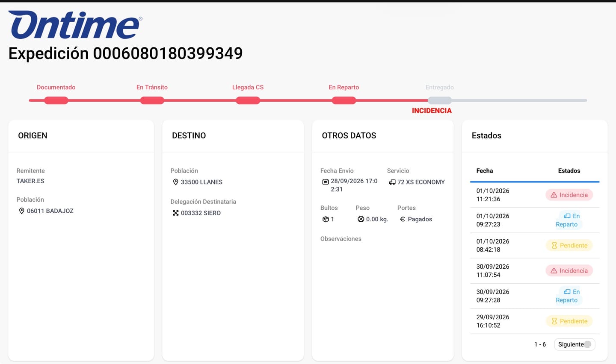Image resolution: width=616 pixels, height=364 pixels.
Task: Click the date 30/09/2026 11:07:54
Action: 493,270
